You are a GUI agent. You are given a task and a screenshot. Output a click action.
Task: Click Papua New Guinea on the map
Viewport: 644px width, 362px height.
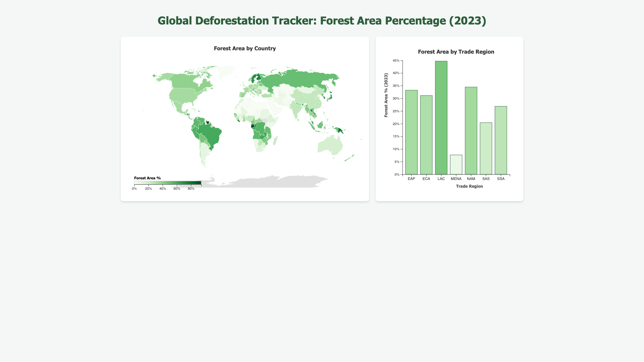click(341, 130)
